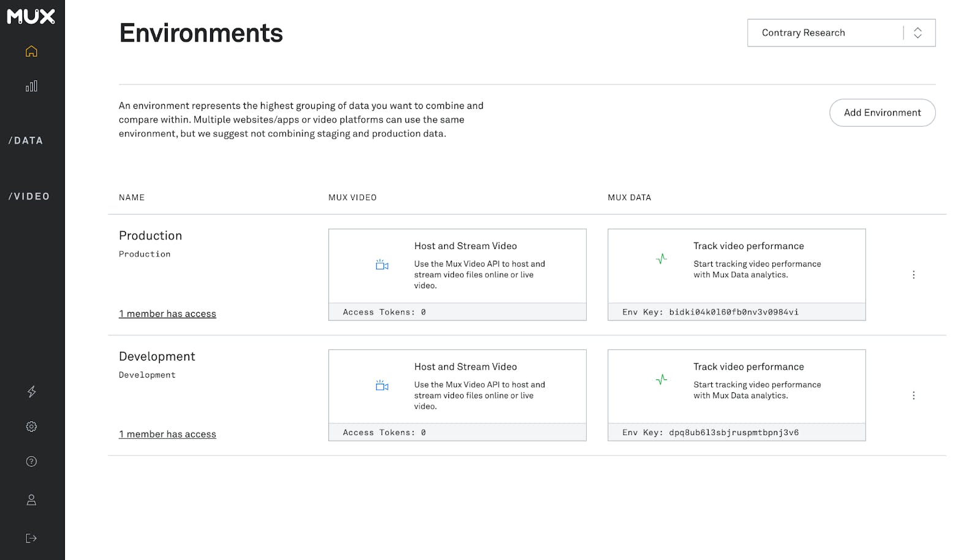Open the bar chart analytics icon

tap(31, 86)
